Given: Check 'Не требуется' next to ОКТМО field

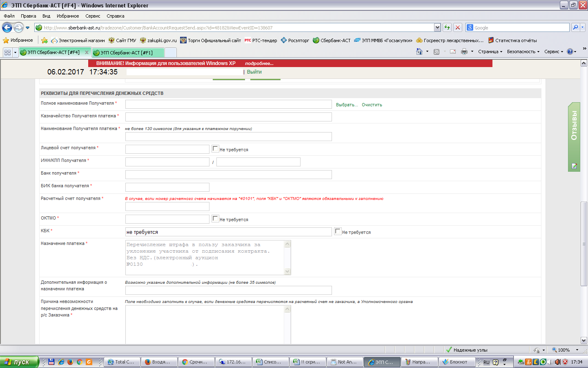Looking at the screenshot, I should click(x=215, y=219).
